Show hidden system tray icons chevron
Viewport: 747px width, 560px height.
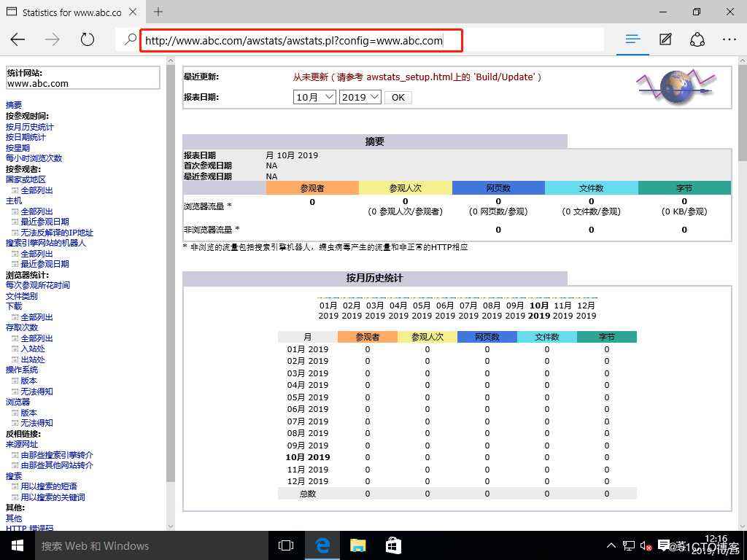[611, 545]
